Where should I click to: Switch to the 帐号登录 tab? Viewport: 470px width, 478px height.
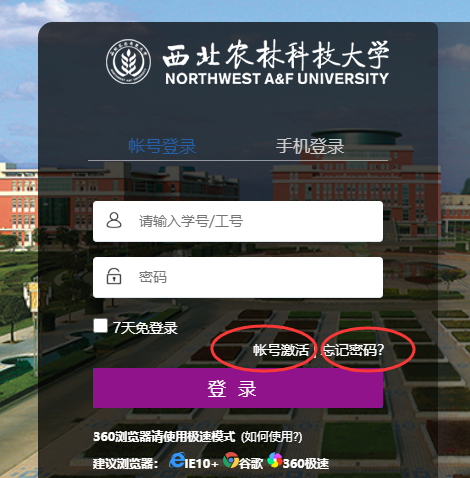click(162, 146)
